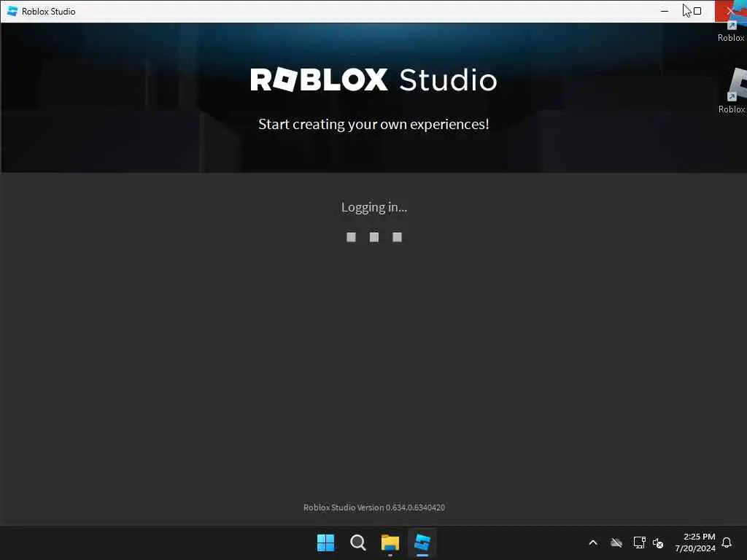Open the notifications bell
The image size is (747, 560).
727,542
